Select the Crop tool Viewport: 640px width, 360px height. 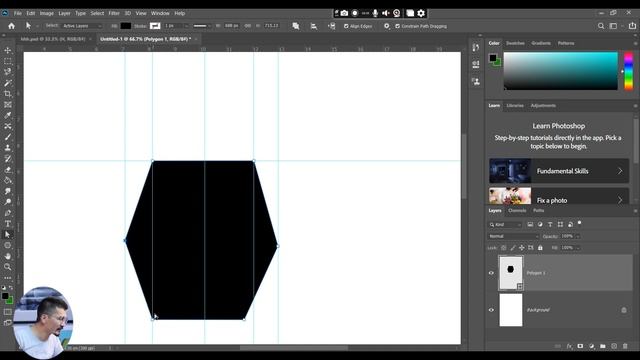tap(8, 94)
